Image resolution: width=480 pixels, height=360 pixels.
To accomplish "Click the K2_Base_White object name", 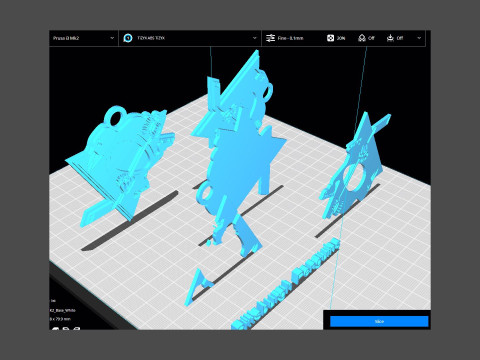I will pyautogui.click(x=63, y=310).
